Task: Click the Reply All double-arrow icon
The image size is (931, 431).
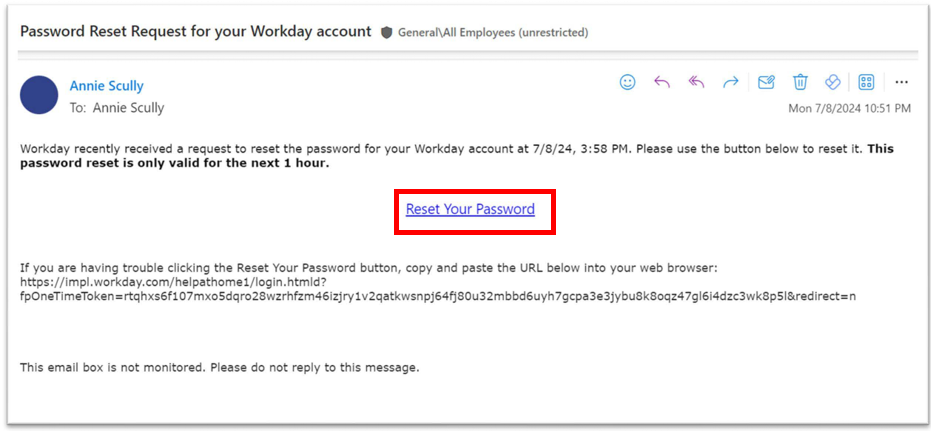Action: pos(696,82)
